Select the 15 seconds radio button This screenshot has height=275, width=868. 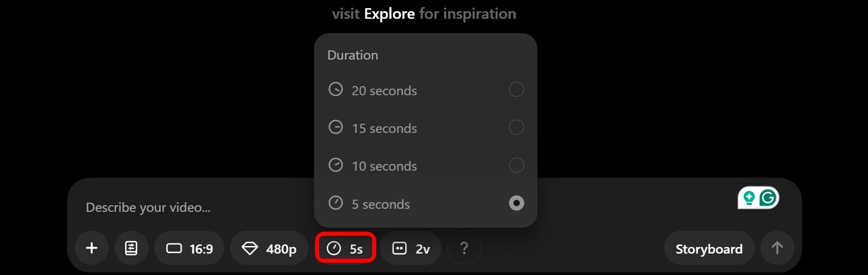[x=516, y=127]
